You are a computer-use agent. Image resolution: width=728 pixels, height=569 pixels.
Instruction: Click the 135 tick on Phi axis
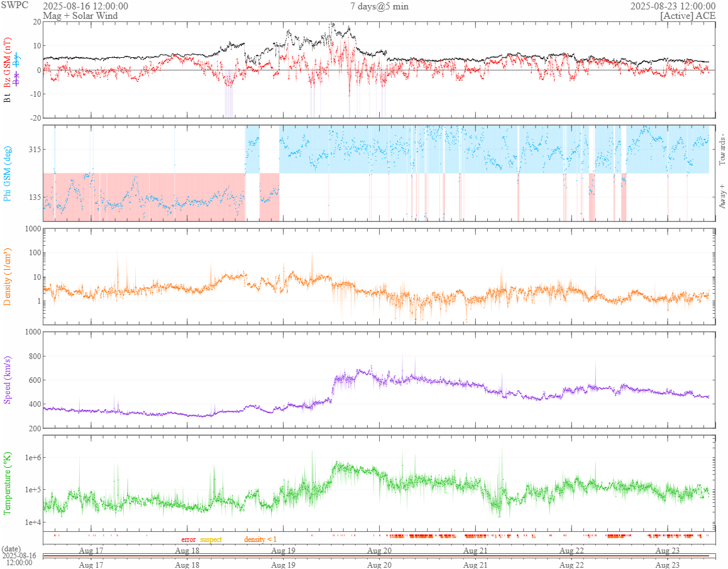tap(35, 197)
